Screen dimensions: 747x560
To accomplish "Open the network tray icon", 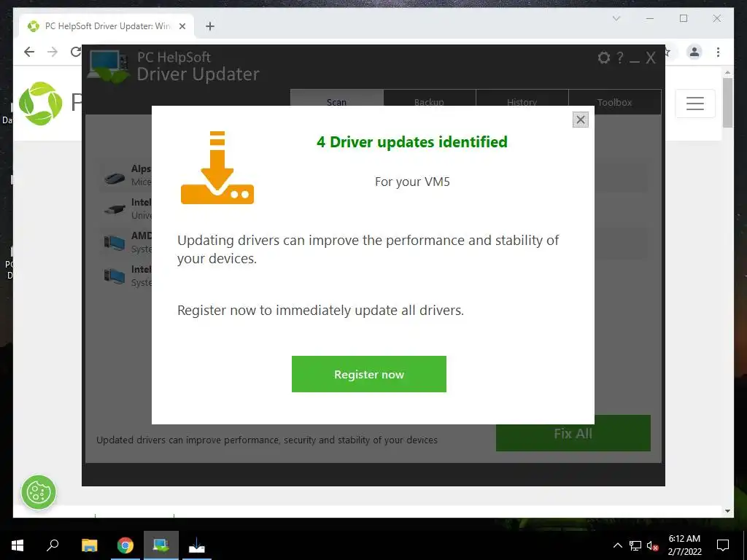I will click(x=635, y=545).
